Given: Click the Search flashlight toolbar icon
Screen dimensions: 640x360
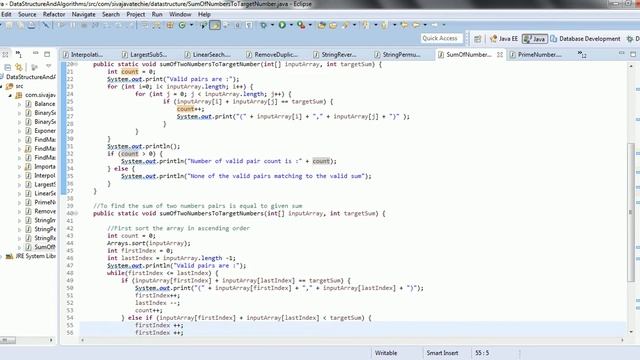Looking at the screenshot, I should [x=346, y=25].
